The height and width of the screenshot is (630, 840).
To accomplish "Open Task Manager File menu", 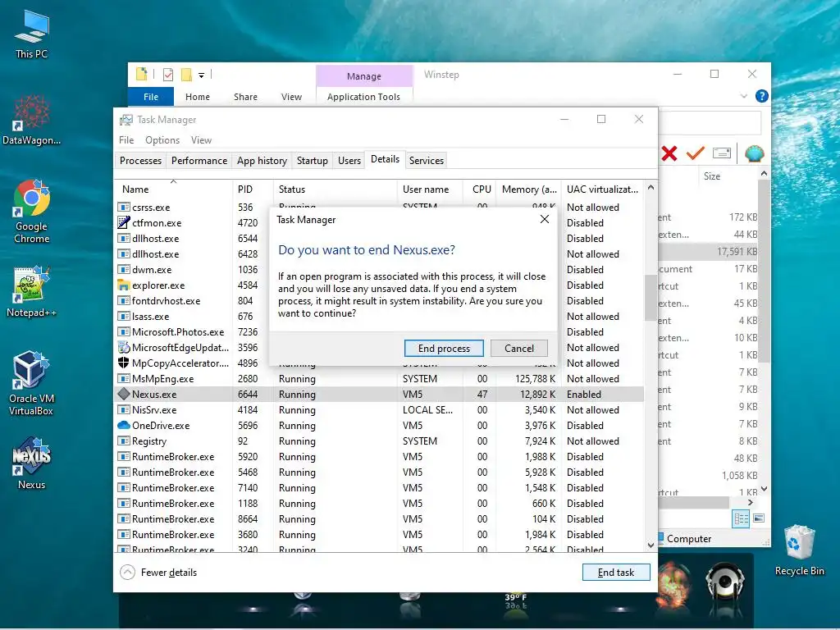I will point(126,139).
